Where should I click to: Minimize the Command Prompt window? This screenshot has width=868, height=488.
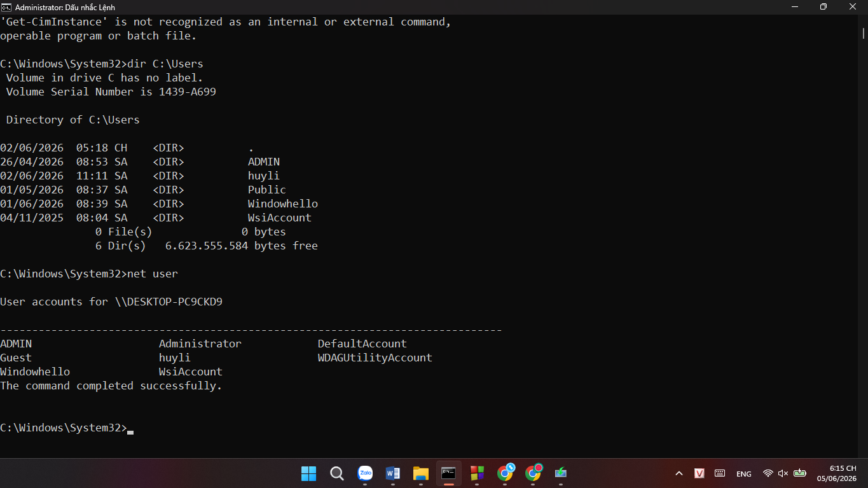(x=794, y=7)
